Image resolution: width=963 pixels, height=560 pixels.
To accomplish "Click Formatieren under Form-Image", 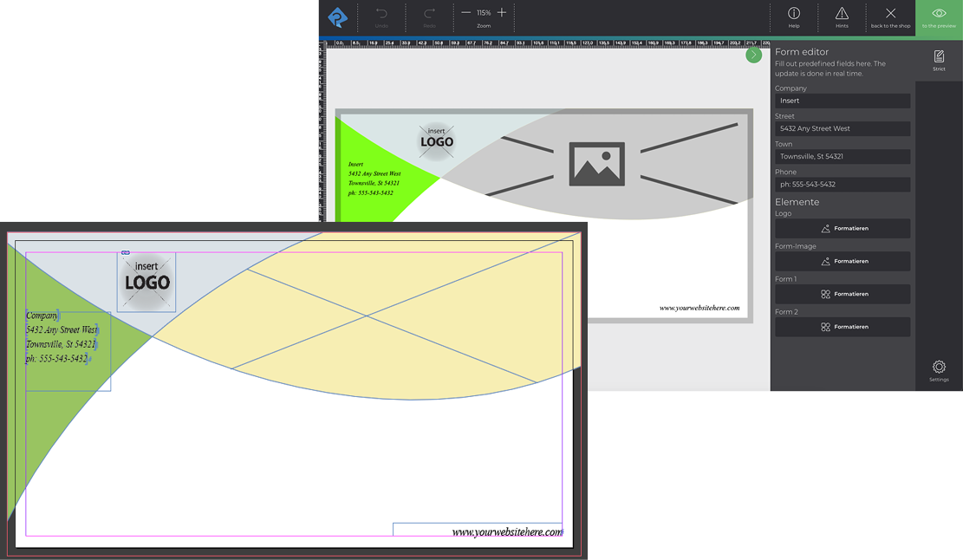I will point(842,261).
